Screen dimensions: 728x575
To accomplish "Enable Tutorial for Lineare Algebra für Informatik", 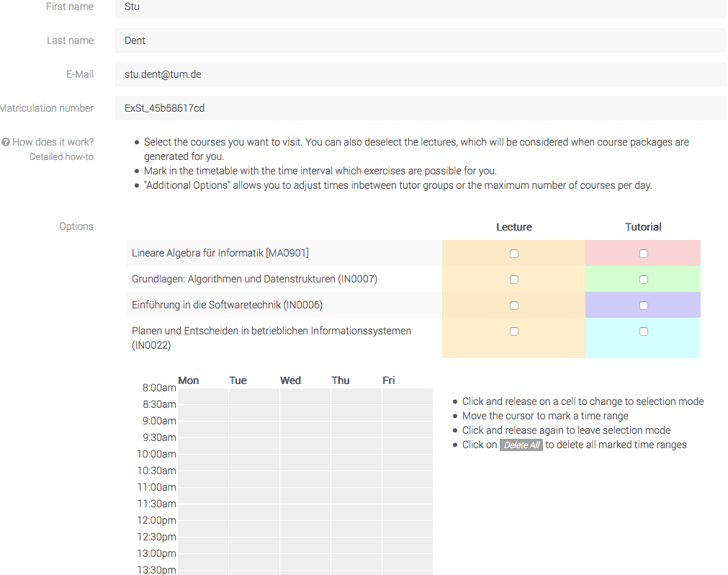I will point(644,254).
